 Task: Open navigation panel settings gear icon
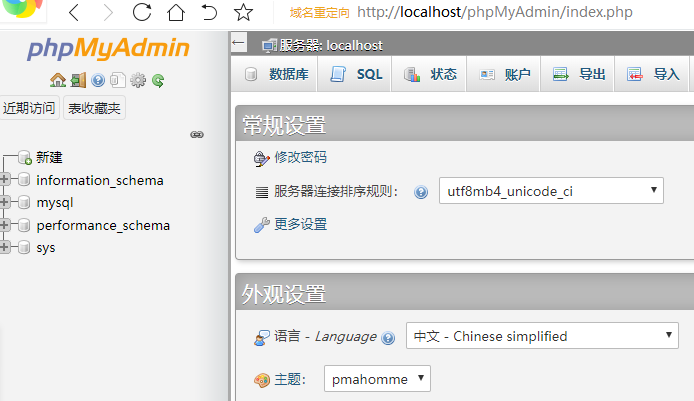coord(138,80)
